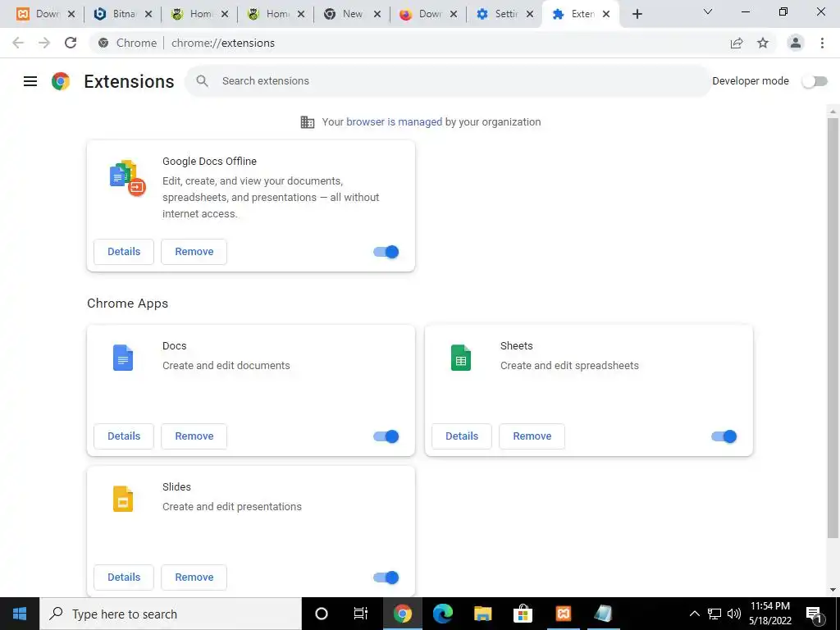The height and width of the screenshot is (630, 840).
Task: Open Details for the Slides app
Action: pyautogui.click(x=124, y=577)
